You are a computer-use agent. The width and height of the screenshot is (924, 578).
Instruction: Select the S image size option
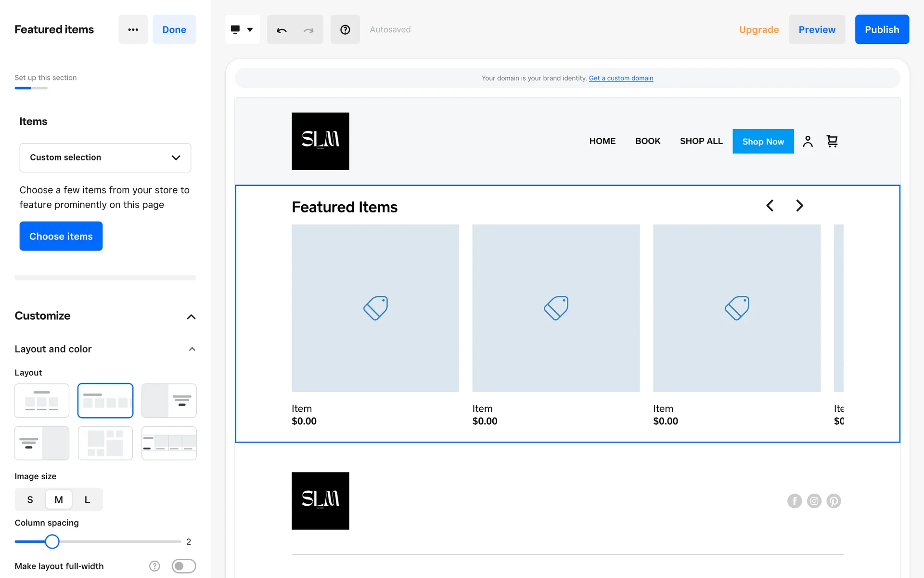30,499
